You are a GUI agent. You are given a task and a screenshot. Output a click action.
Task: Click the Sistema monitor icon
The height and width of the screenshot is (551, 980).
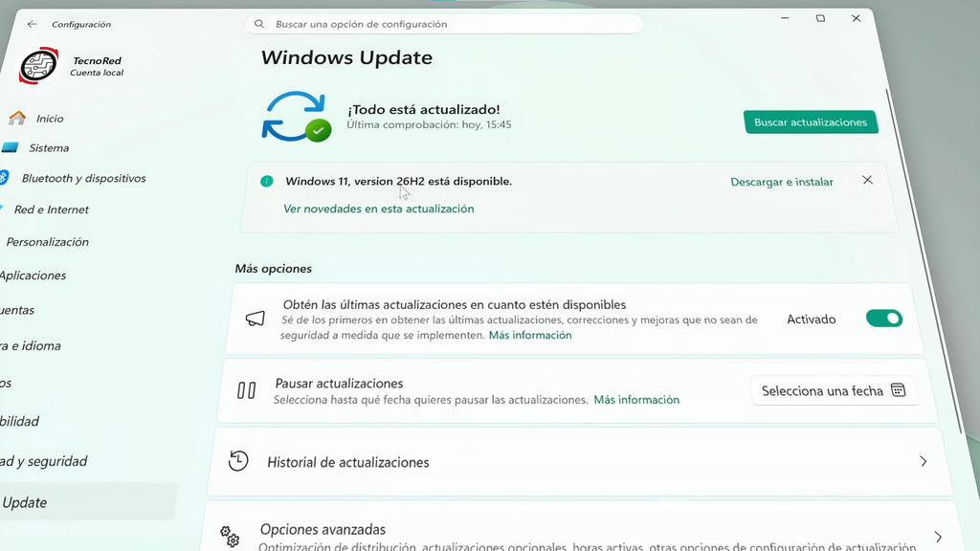pos(10,147)
